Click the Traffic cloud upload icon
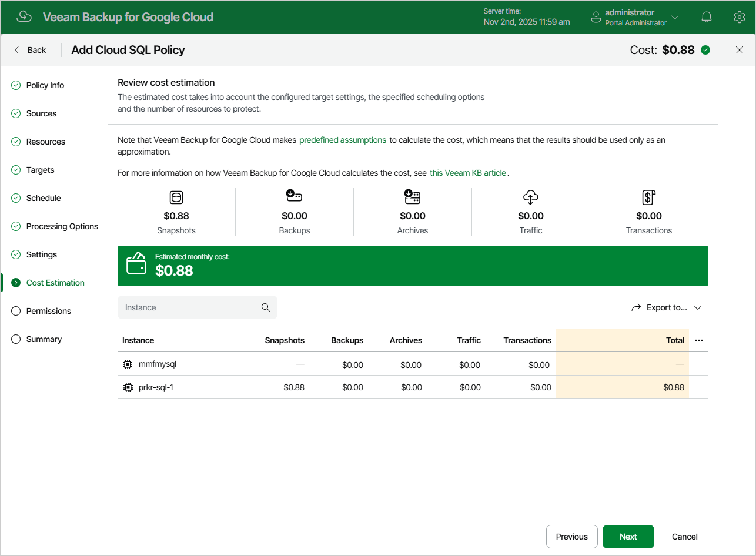This screenshot has height=556, width=756. (x=531, y=197)
